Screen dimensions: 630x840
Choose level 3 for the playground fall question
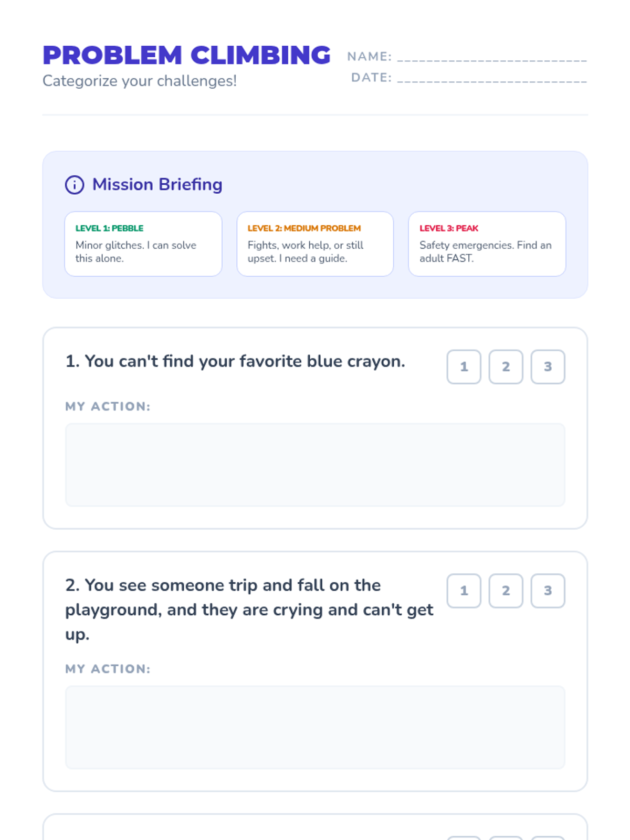(548, 591)
